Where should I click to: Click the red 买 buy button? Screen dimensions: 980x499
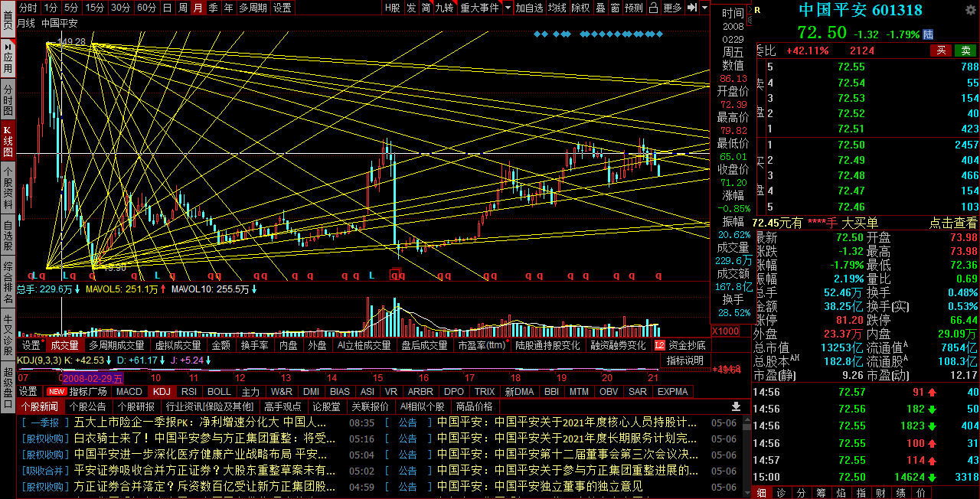click(x=941, y=51)
